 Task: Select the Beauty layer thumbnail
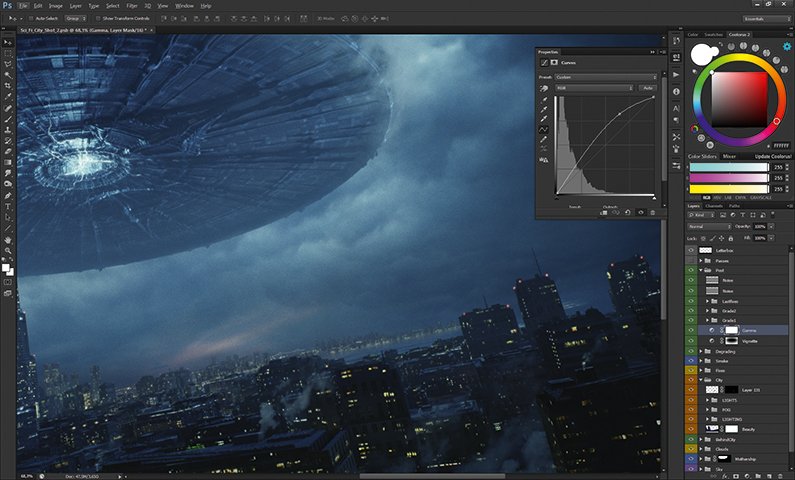point(712,429)
